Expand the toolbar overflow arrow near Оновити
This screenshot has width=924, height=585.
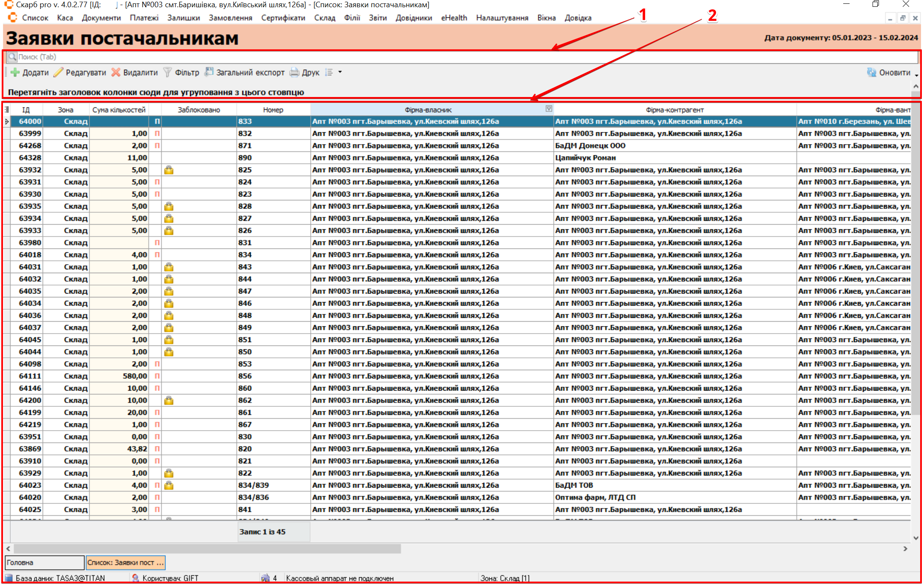pyautogui.click(x=916, y=75)
